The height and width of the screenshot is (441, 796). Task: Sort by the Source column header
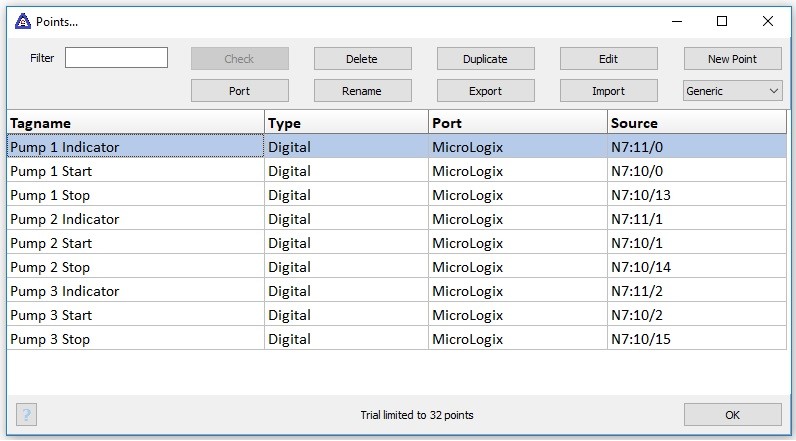point(697,123)
